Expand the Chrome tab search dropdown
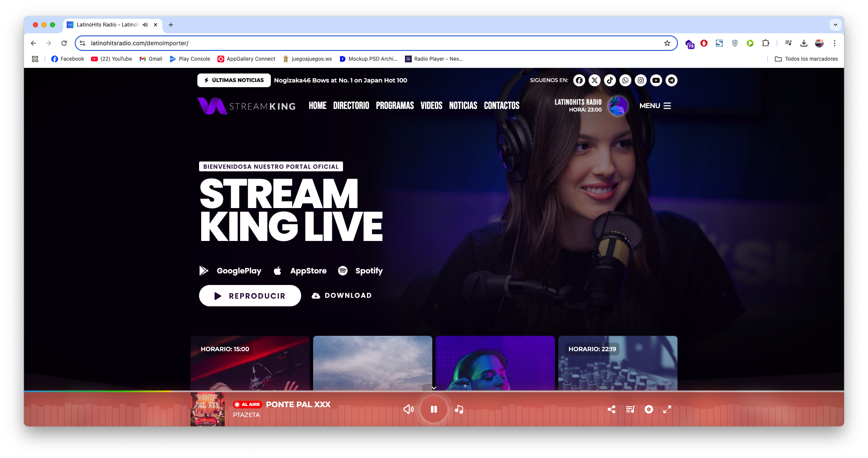This screenshot has width=868, height=458. (835, 25)
